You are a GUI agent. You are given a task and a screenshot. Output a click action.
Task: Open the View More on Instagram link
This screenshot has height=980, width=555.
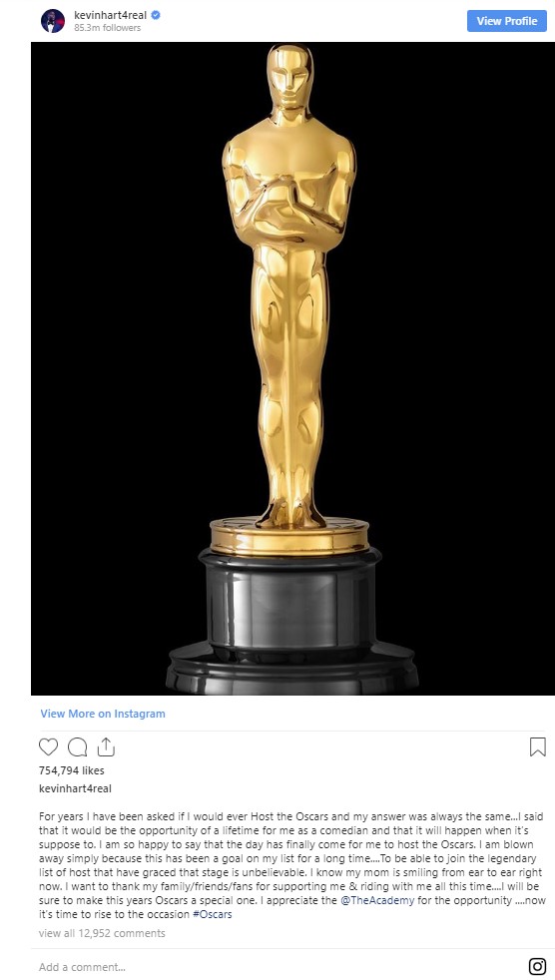coord(103,714)
